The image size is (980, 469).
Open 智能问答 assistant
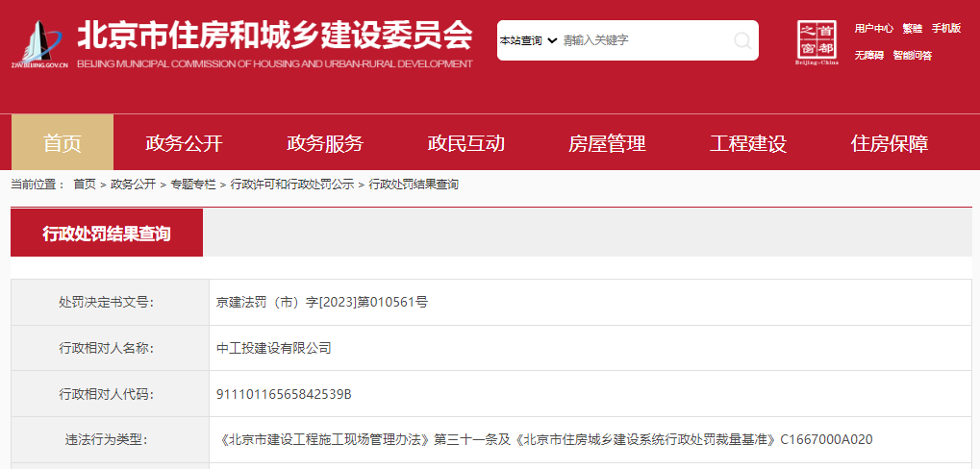(913, 55)
